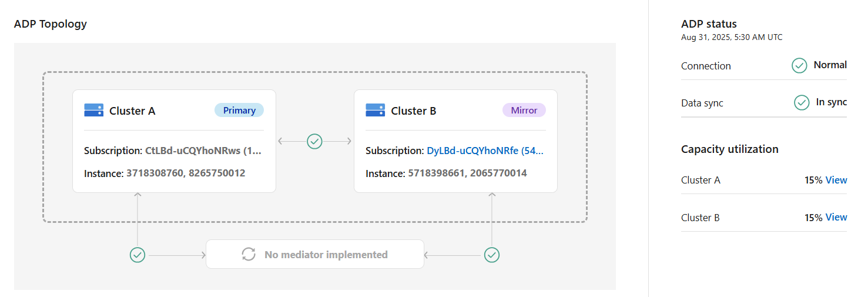868x297 pixels.
Task: Click the mediator check icon below Cluster A
Action: 137,255
